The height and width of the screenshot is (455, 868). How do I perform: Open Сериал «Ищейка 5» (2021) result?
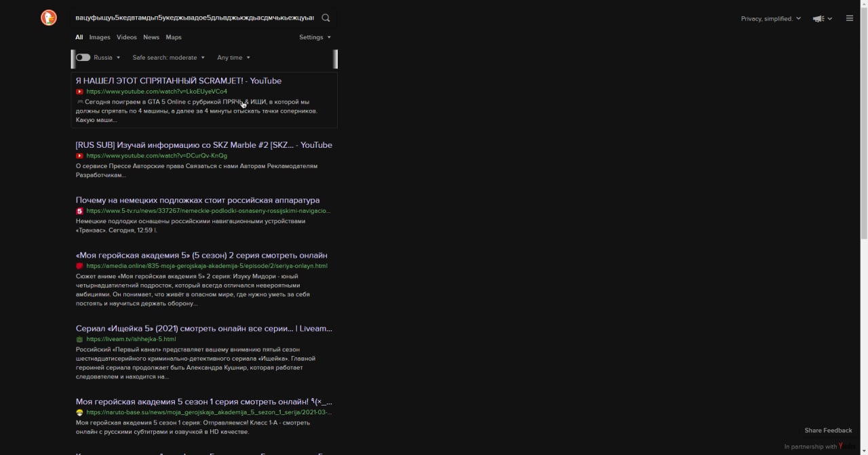pyautogui.click(x=204, y=328)
